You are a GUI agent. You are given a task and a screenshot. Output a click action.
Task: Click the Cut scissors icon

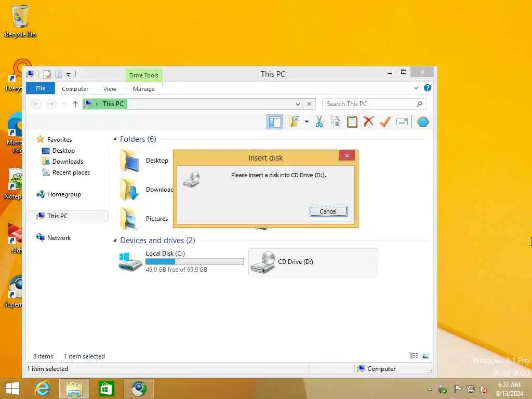pyautogui.click(x=319, y=122)
